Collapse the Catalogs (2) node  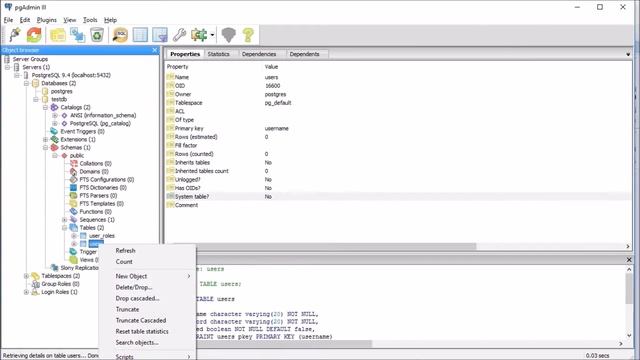pyautogui.click(x=45, y=107)
